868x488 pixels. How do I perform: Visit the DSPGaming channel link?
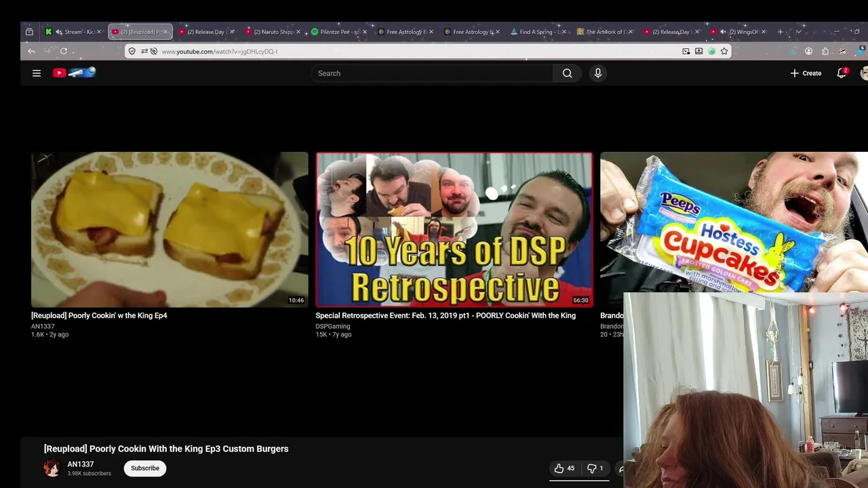[x=333, y=326]
